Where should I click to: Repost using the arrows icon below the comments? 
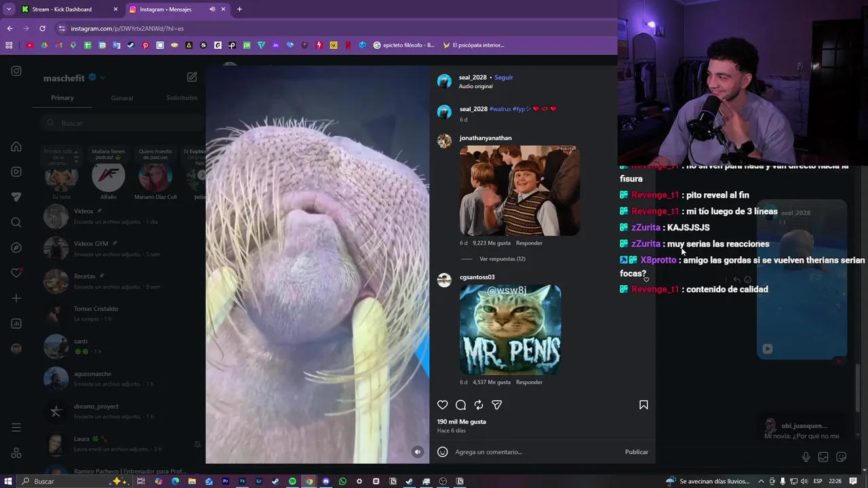pyautogui.click(x=479, y=405)
